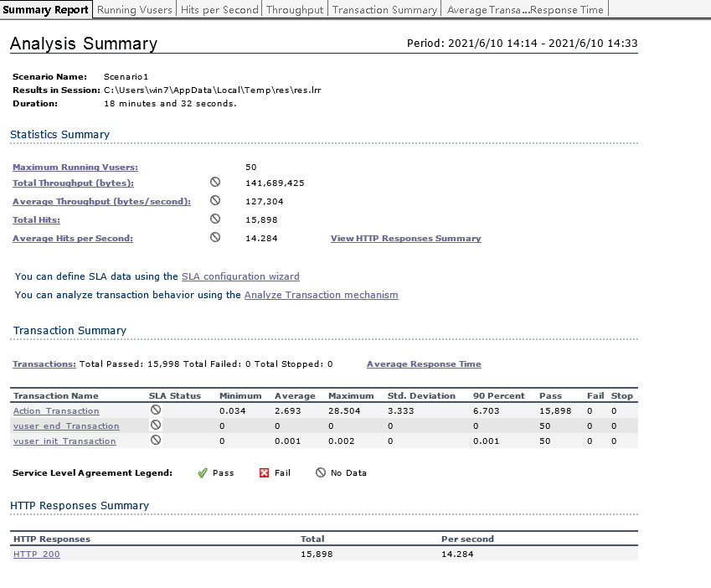Open the Action_Transaction row link
Screen dimensions: 711x588
click(x=56, y=410)
